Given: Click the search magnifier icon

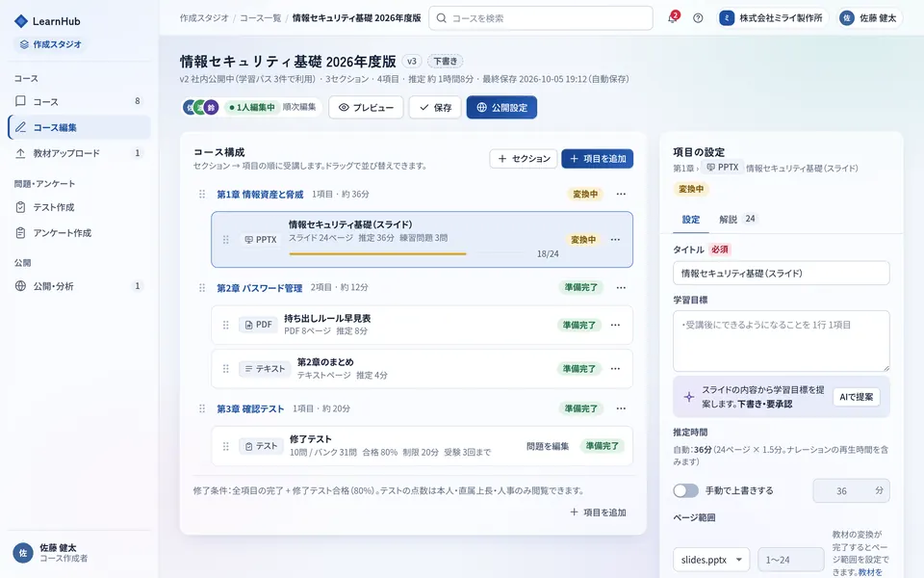Looking at the screenshot, I should [441, 18].
